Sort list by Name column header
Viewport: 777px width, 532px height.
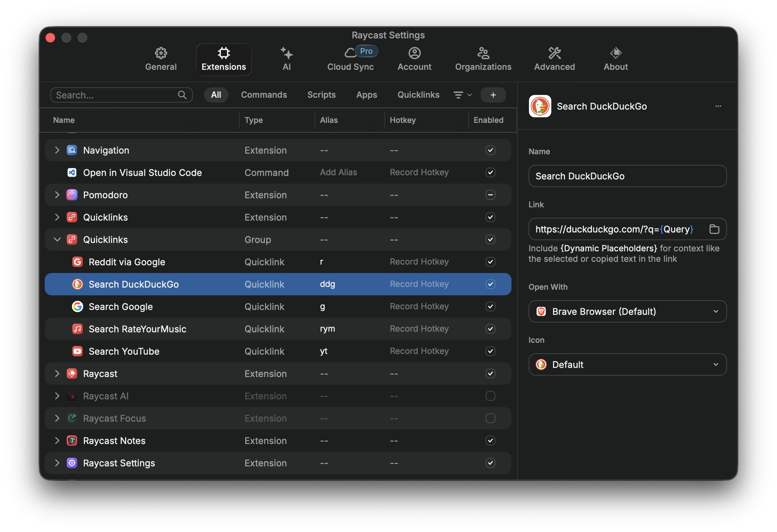[x=64, y=120]
